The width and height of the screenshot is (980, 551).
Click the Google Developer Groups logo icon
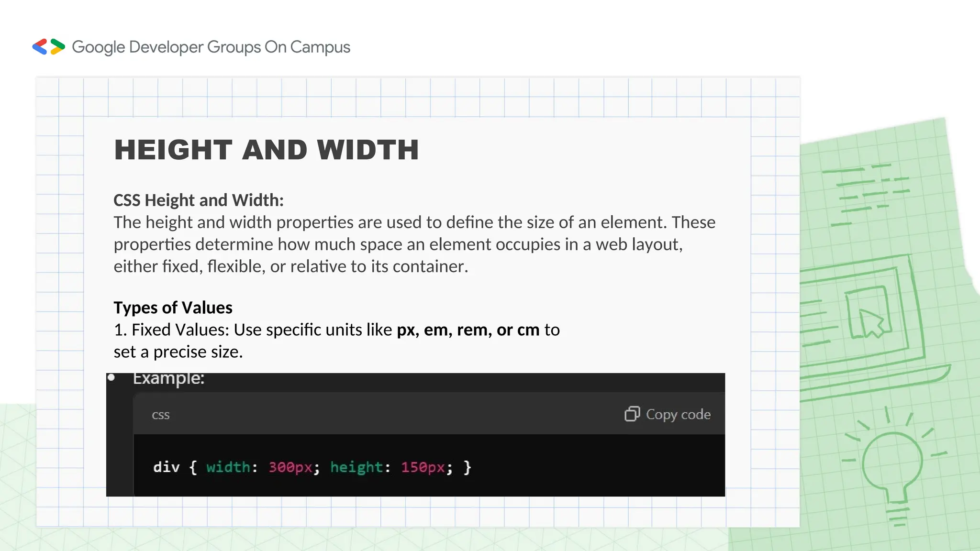48,47
